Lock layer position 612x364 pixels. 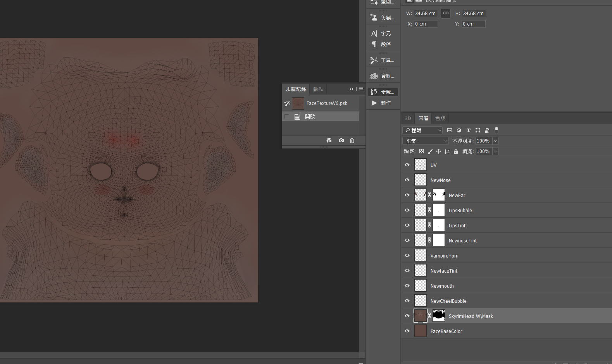(x=438, y=151)
